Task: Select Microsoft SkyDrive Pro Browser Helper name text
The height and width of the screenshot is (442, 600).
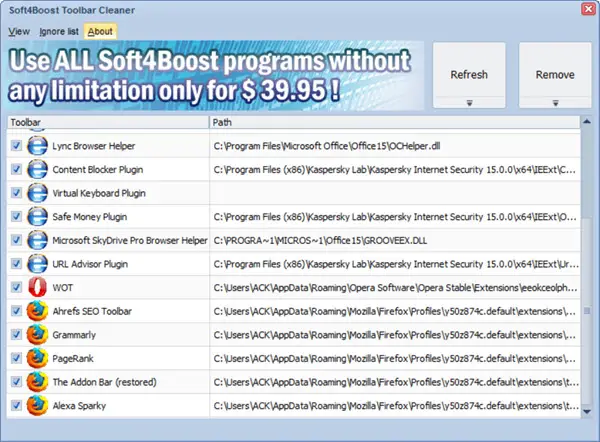Action: coord(130,240)
